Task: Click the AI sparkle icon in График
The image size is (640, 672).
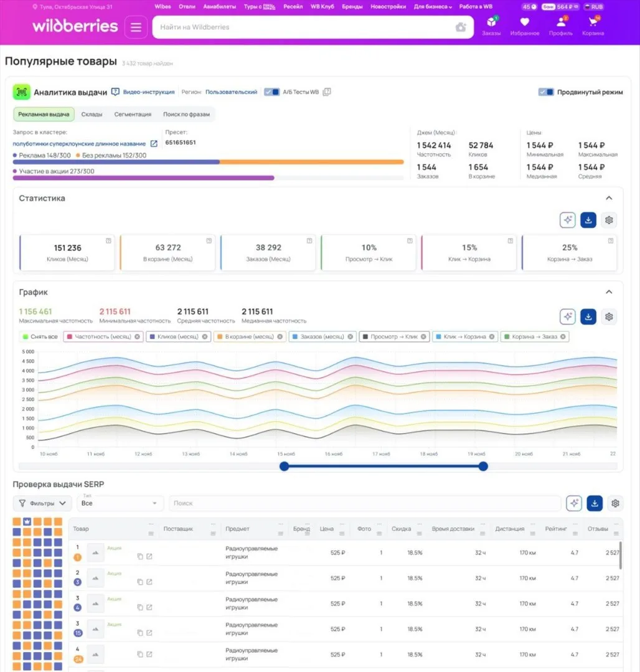Action: [x=568, y=317]
